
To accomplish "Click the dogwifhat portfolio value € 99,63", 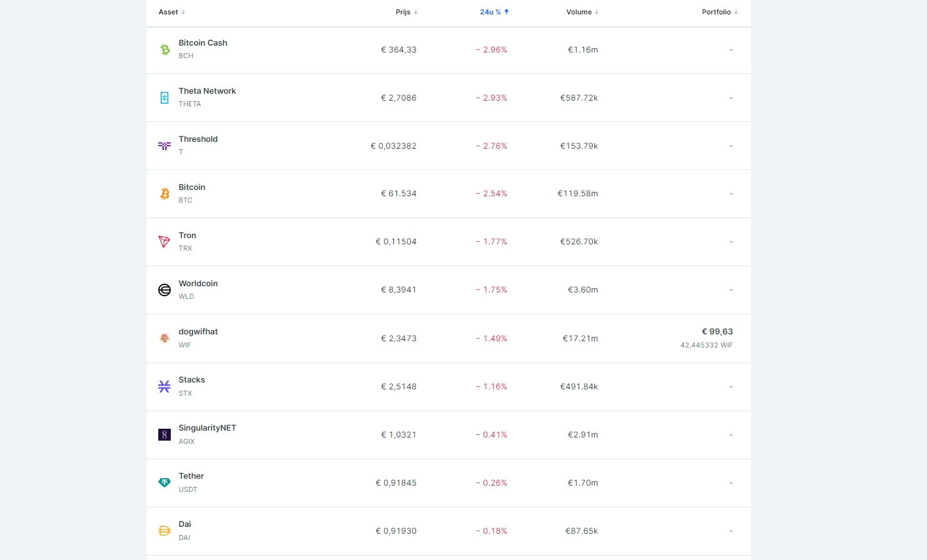I will (x=717, y=332).
